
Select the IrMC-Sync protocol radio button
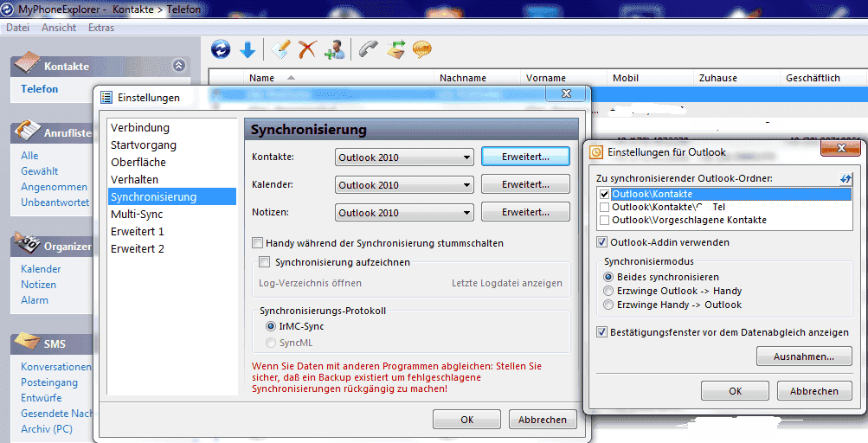271,326
